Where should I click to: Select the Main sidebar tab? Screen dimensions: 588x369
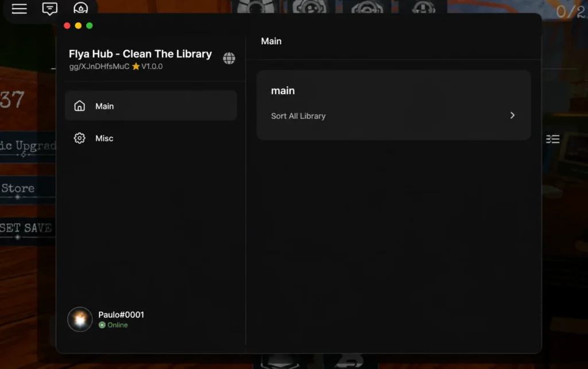[151, 106]
